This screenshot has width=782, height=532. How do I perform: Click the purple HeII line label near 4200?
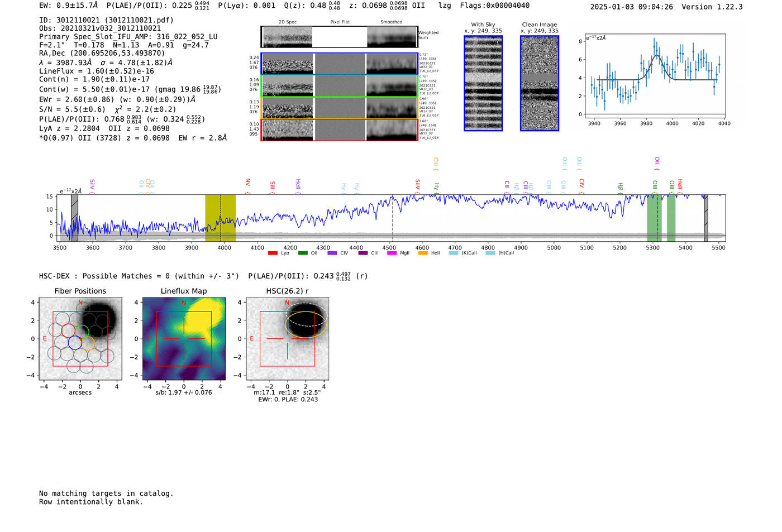(298, 185)
